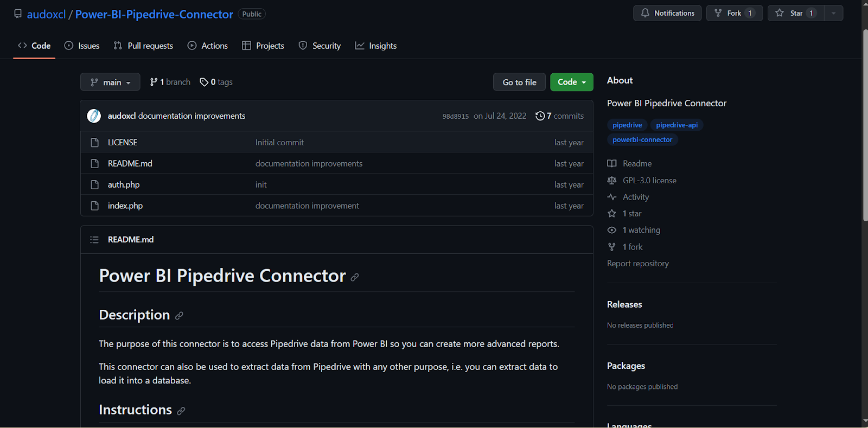This screenshot has width=868, height=428.
Task: View the 1 branch link
Action: pos(170,82)
